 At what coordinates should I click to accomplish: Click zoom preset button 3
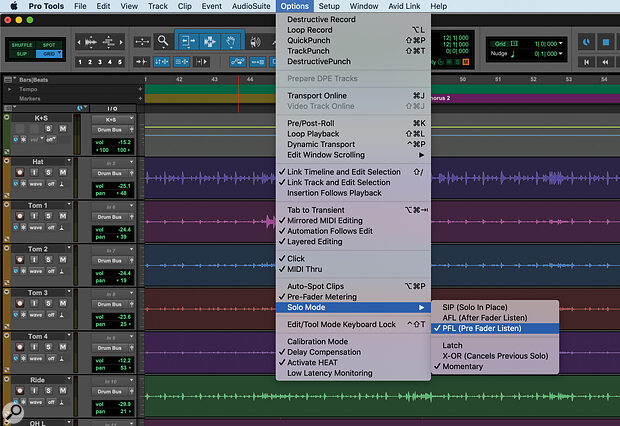pyautogui.click(x=100, y=62)
